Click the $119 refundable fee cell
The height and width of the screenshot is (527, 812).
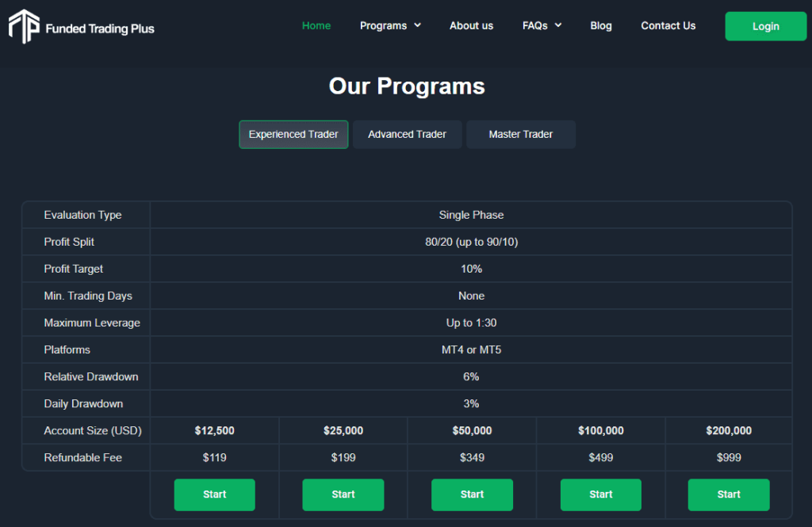tap(214, 457)
